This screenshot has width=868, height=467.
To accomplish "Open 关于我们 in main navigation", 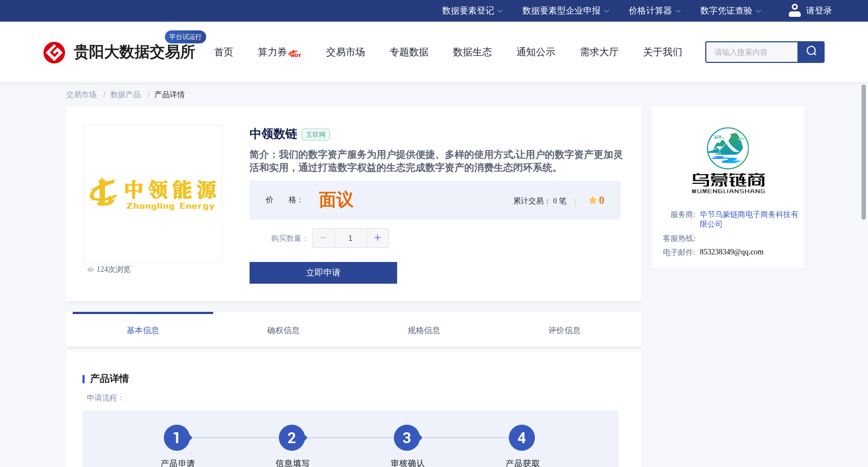I will 663,52.
